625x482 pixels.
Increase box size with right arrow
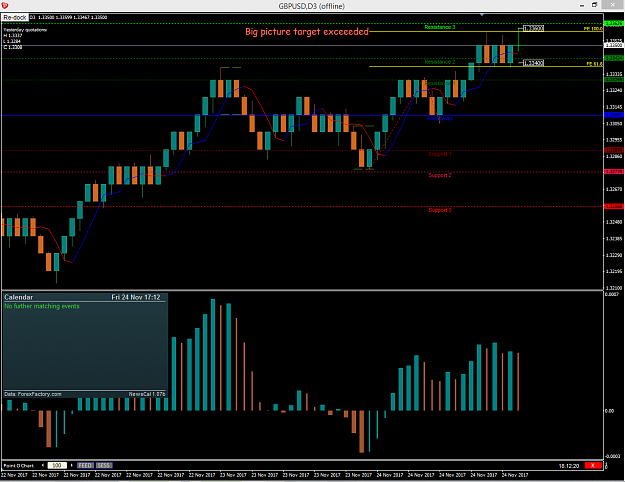72,465
